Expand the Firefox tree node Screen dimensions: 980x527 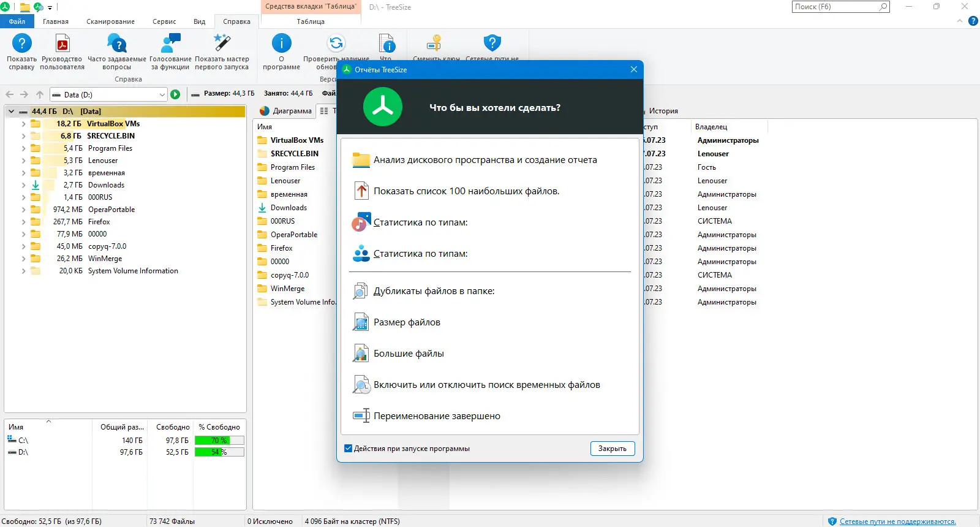pyautogui.click(x=24, y=222)
